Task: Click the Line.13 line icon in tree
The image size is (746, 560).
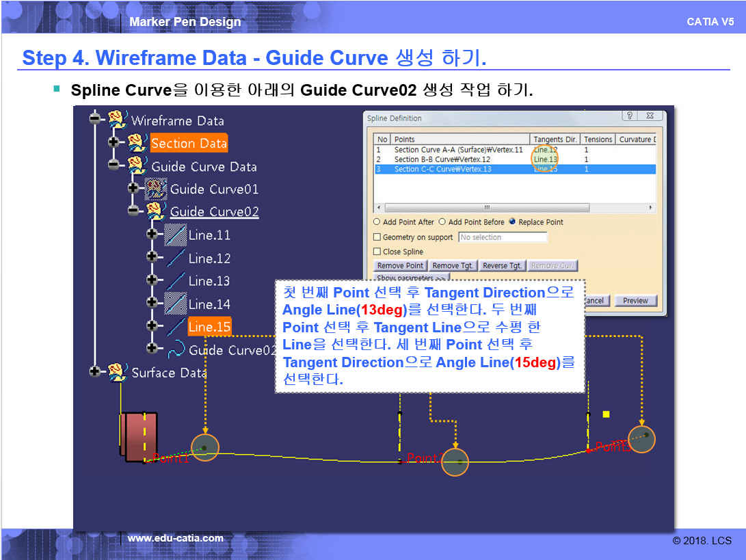Action: 176,281
